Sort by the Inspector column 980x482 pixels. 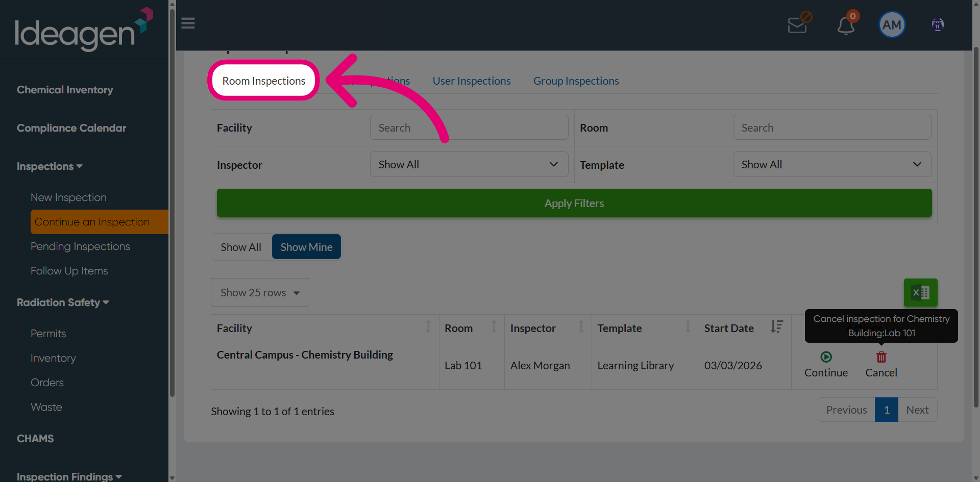[548, 328]
